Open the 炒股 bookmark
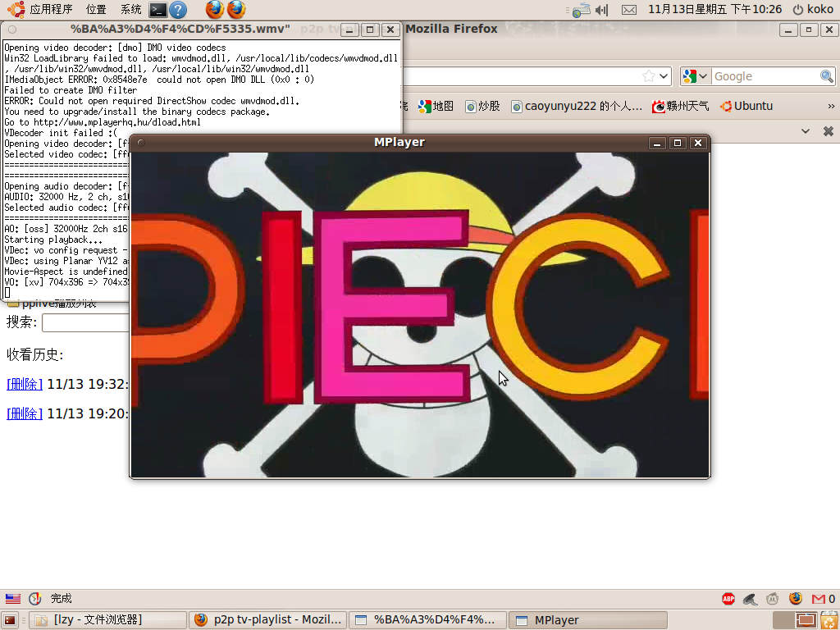 (482, 106)
